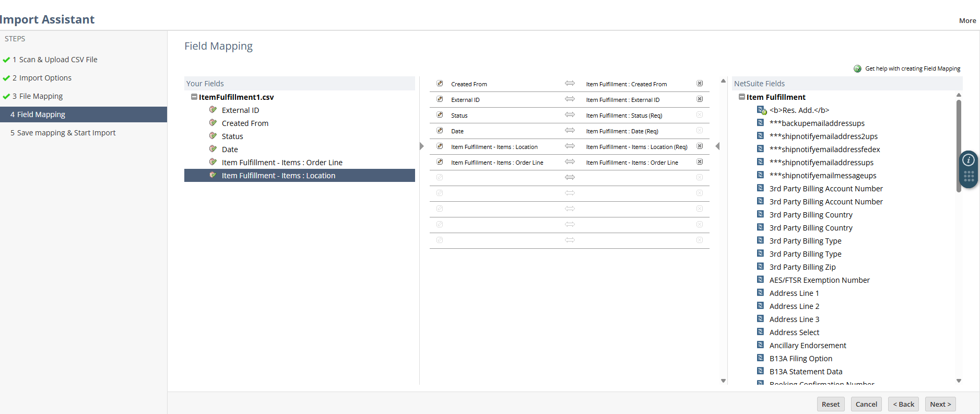This screenshot has height=414, width=980.
Task: Click the Cancel button
Action: [866, 404]
